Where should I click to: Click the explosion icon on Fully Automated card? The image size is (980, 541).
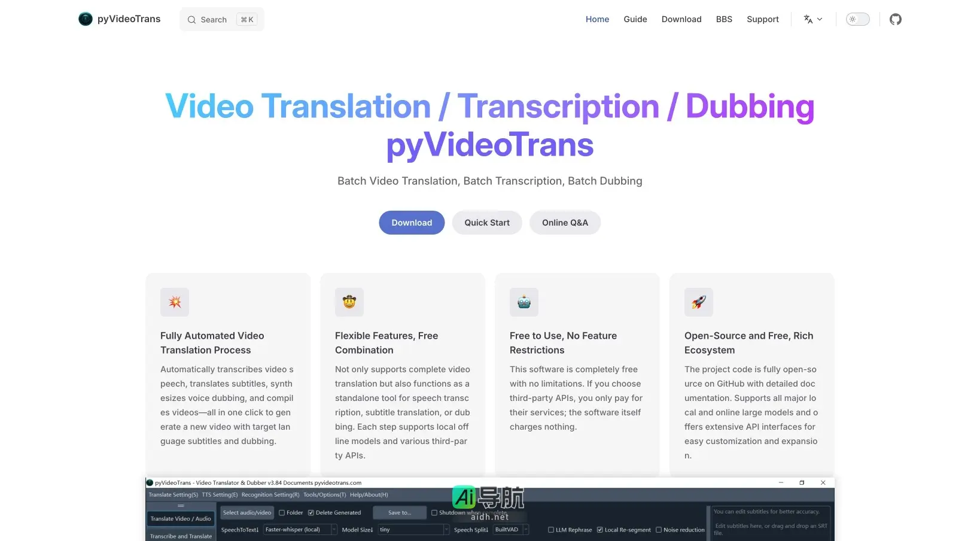tap(175, 302)
